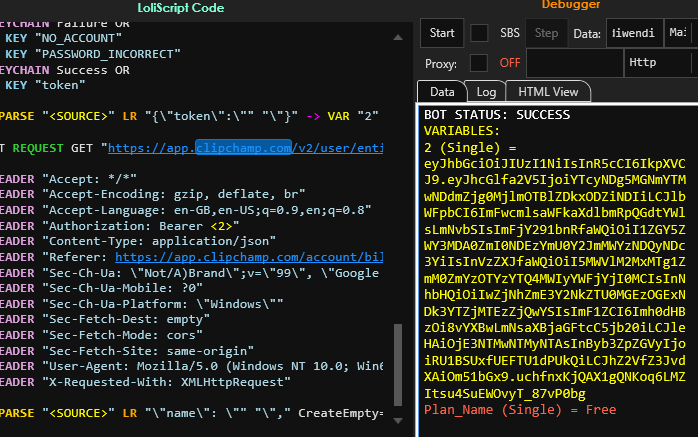Click the Referer clipchamp account URL link
This screenshot has width=698, height=437.
pos(249,257)
